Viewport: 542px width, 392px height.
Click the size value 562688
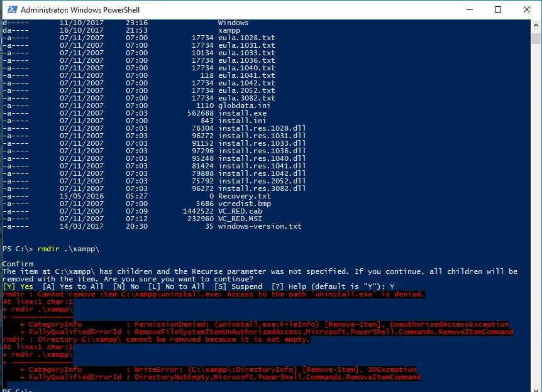point(201,113)
